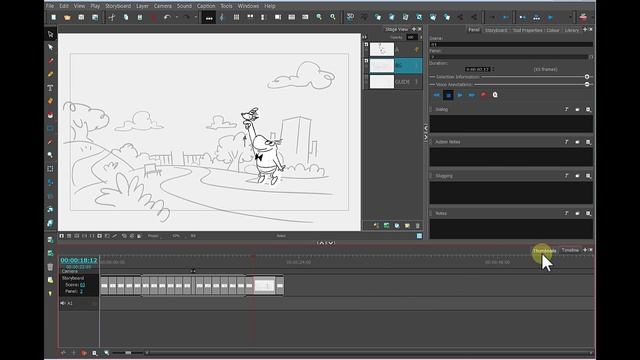Switch to the Thumbnails tab

[x=544, y=251]
